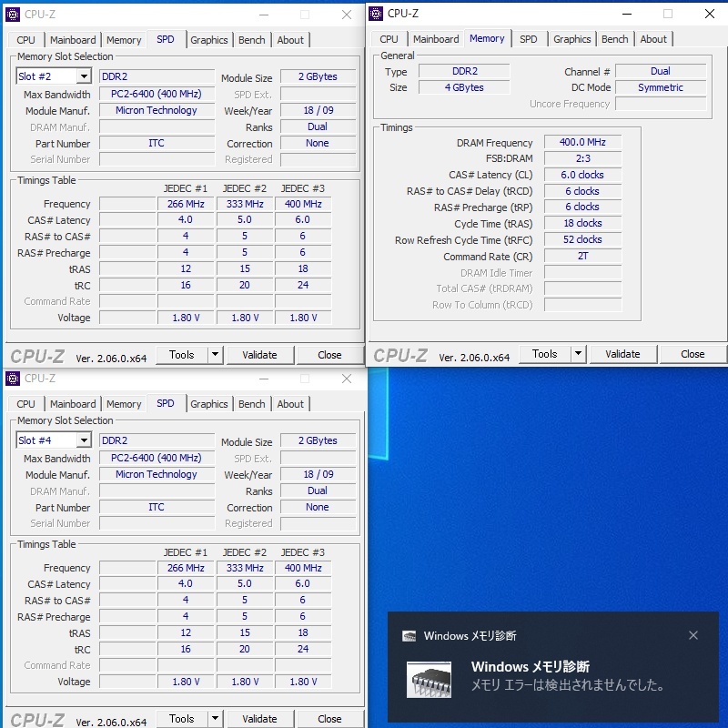Select the Graphics tab in the Slot #2 window
The image size is (728, 728).
[x=209, y=40]
